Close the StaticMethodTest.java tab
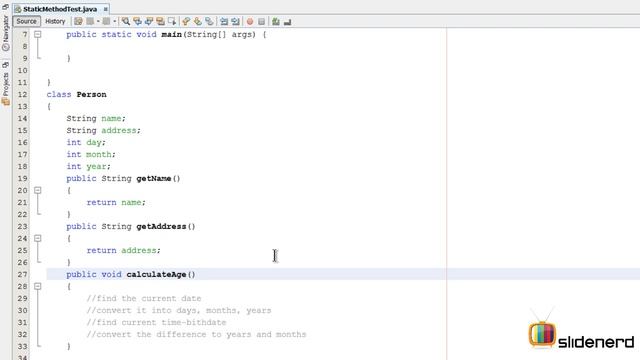 click(106, 9)
